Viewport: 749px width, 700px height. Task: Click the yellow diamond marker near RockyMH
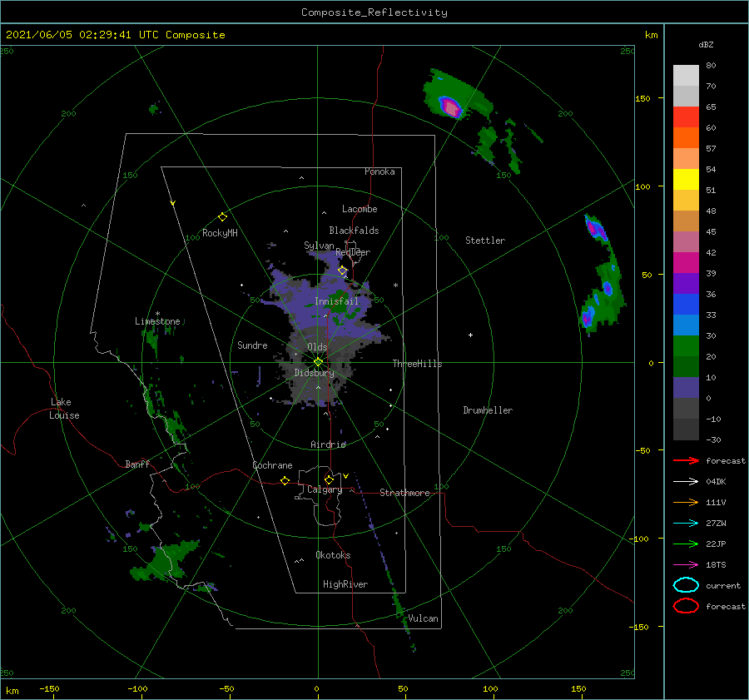pos(222,217)
